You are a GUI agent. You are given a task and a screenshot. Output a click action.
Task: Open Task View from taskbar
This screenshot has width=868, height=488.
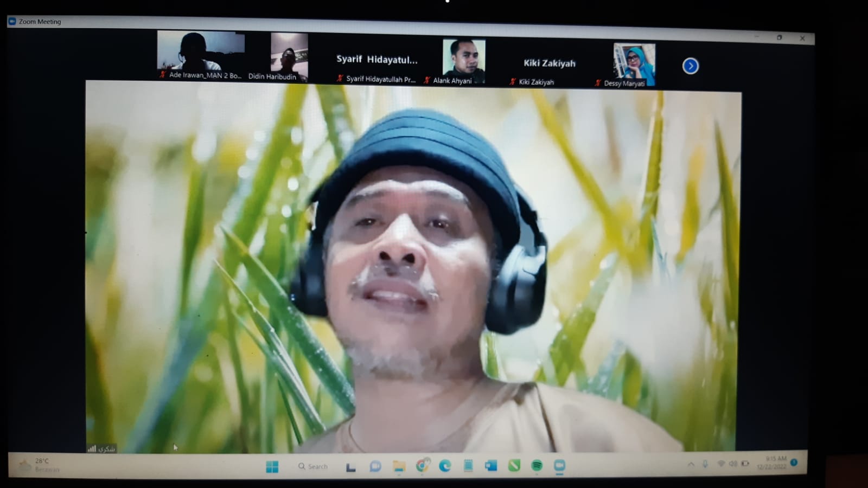351,467
